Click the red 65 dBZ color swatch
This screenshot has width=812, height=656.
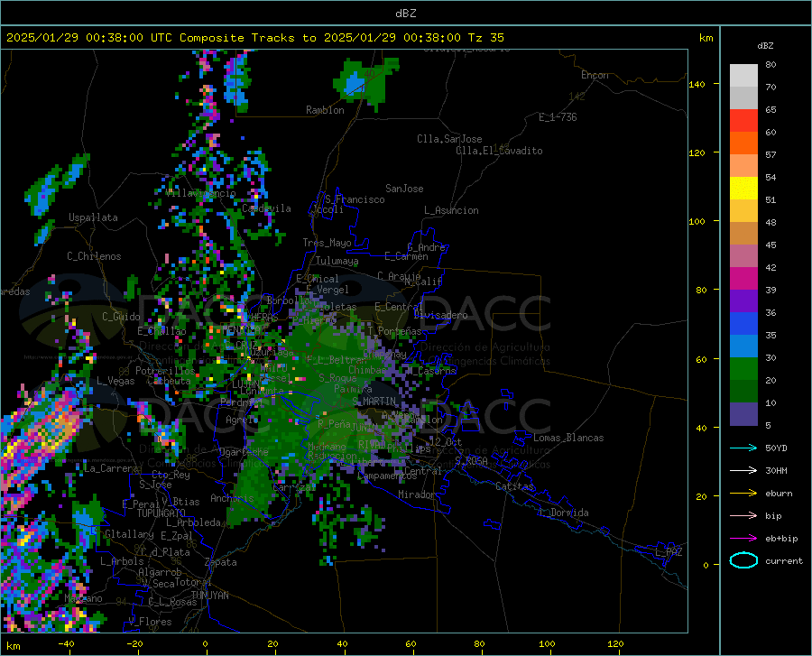tap(743, 121)
